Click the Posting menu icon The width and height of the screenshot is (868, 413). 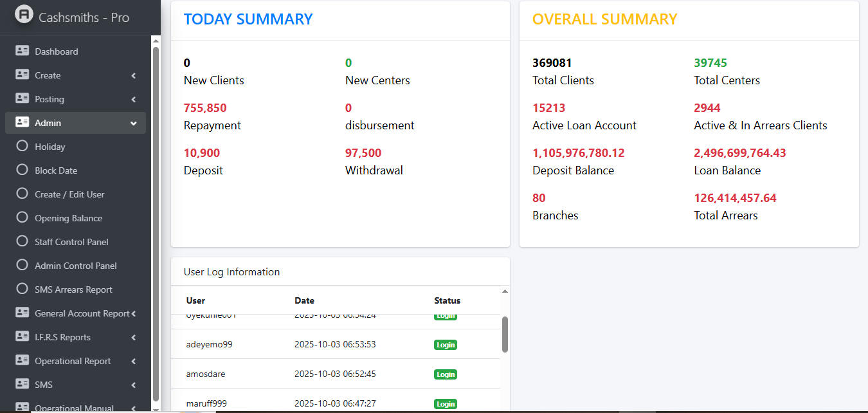click(x=23, y=98)
